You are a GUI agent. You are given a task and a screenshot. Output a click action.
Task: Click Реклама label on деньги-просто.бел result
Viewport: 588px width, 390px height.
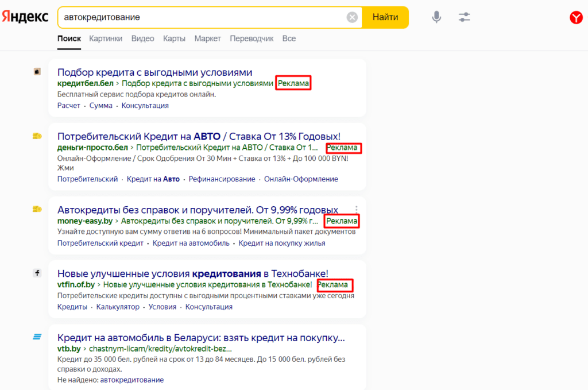pos(342,148)
